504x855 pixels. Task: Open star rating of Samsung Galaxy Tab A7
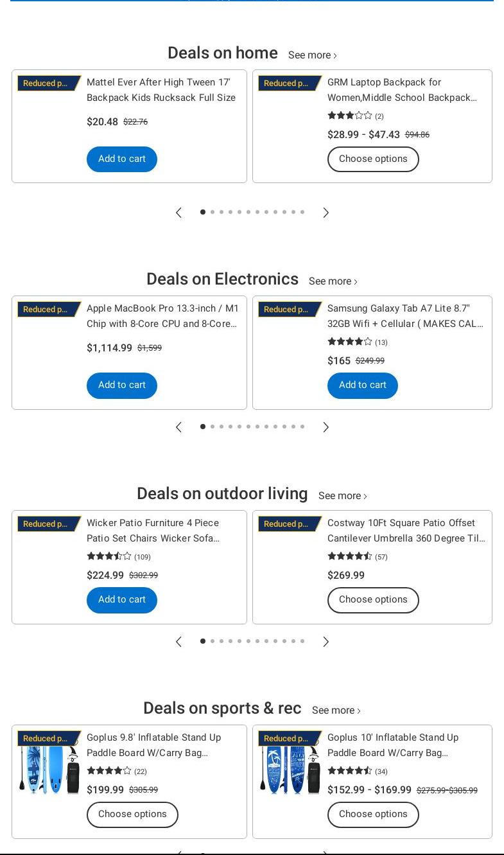pos(350,342)
